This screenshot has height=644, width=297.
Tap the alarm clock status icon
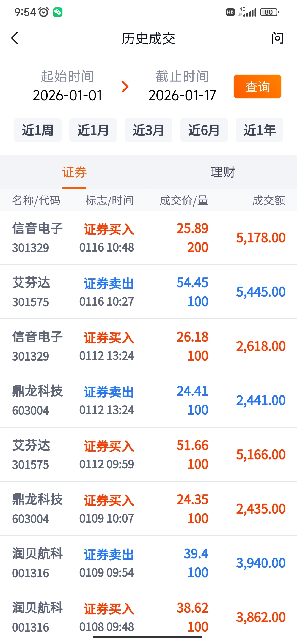pos(44,12)
